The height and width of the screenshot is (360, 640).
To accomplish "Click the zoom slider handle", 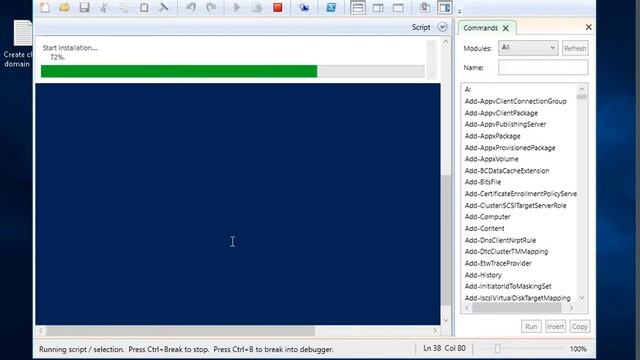I will pos(498,348).
